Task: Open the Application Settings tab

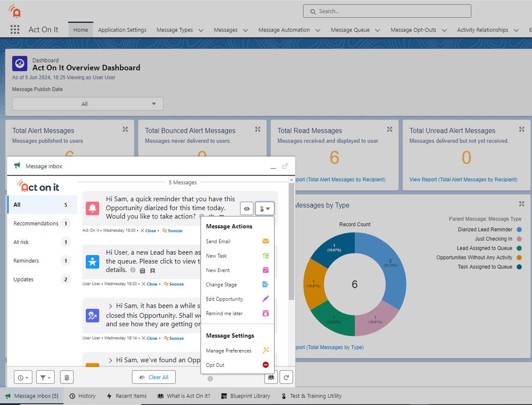Action: click(x=122, y=30)
